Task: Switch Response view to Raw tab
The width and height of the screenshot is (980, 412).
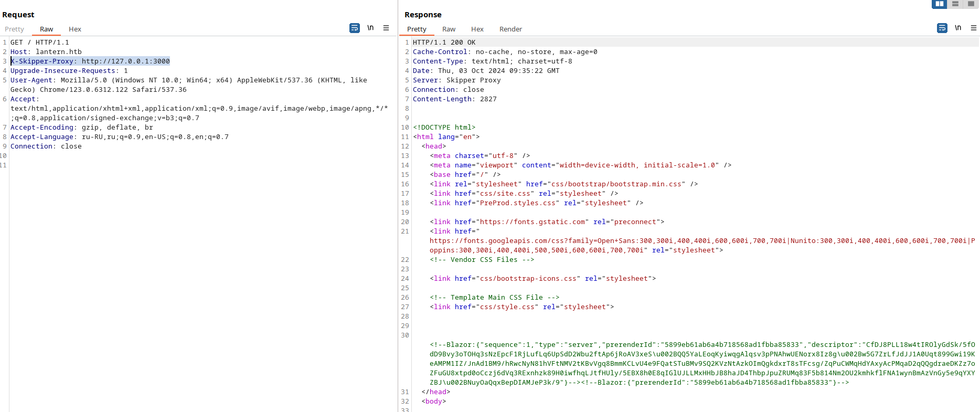Action: (x=449, y=29)
